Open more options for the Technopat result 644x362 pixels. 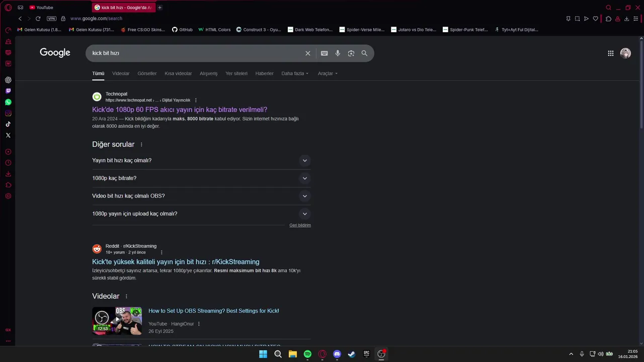pos(196,101)
